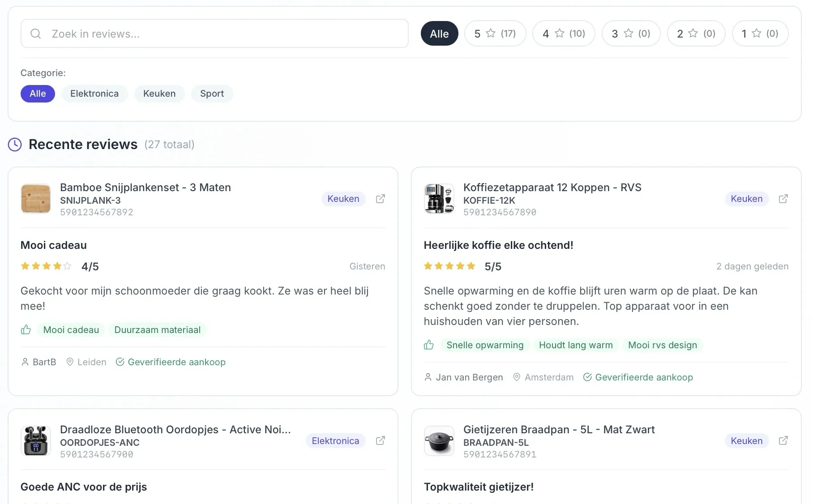813x504 pixels.
Task: Open external link for Koffiezetapparaat 12 Koppen
Action: [x=783, y=199]
